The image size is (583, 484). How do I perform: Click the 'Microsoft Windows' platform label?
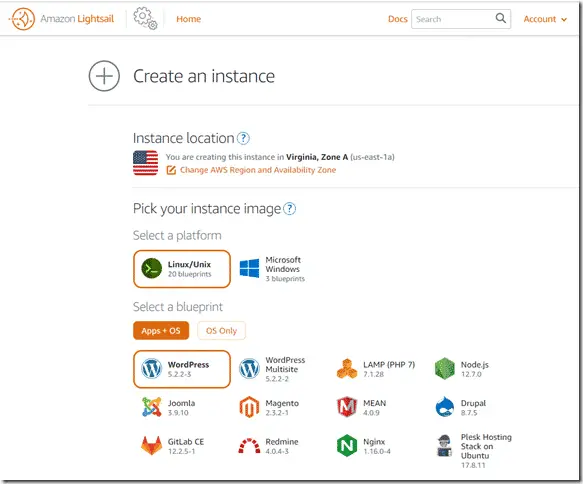point(283,264)
